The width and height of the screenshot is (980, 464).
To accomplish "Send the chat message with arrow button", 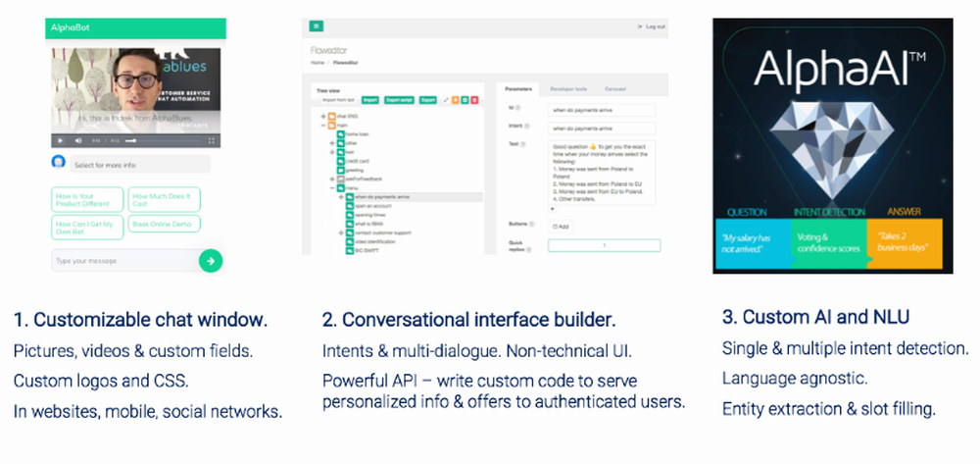I will tap(211, 261).
